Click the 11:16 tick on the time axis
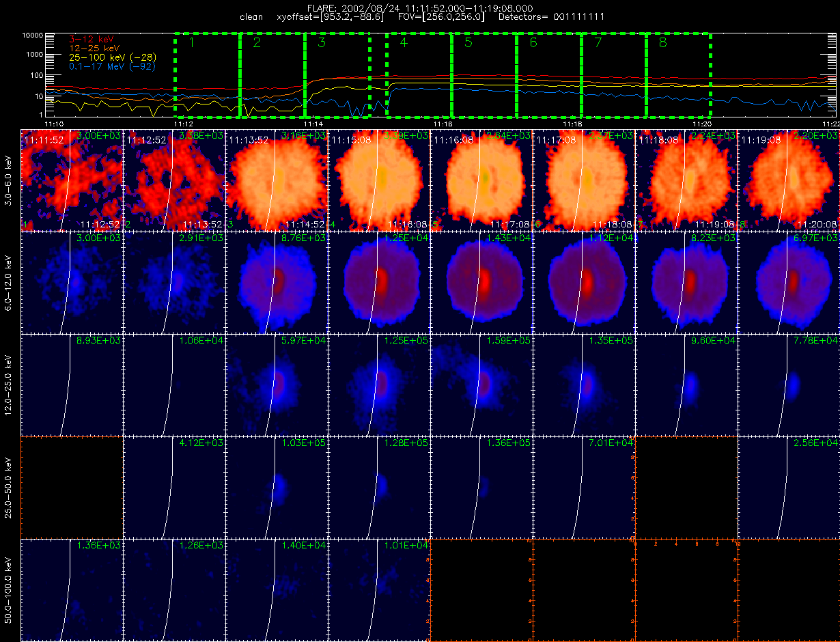The image size is (840, 642). [x=443, y=124]
